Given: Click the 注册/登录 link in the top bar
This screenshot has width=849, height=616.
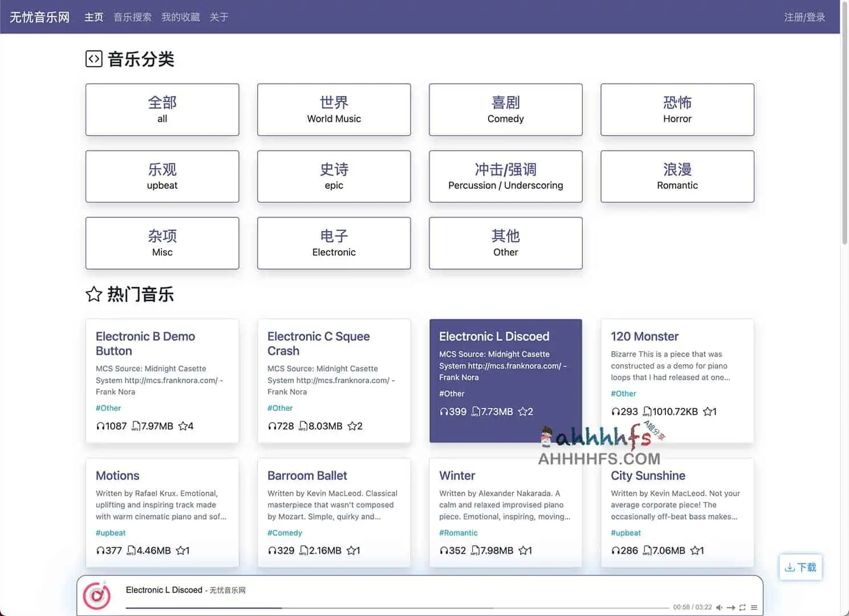Looking at the screenshot, I should point(805,17).
